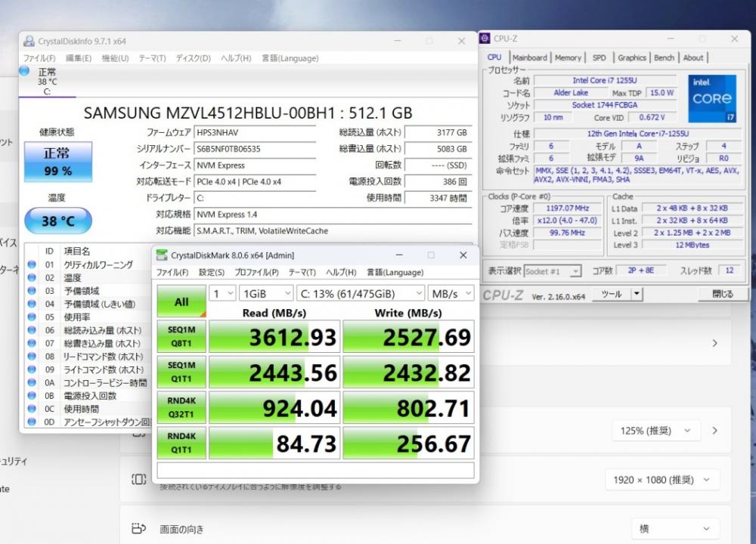Click the CrystalDiskMark title bar app icon
The image size is (756, 544).
pyautogui.click(x=163, y=255)
